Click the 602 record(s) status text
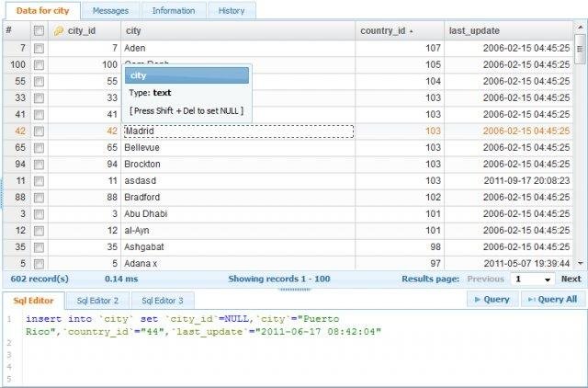Viewport: 588px width, 388px height. [40, 279]
